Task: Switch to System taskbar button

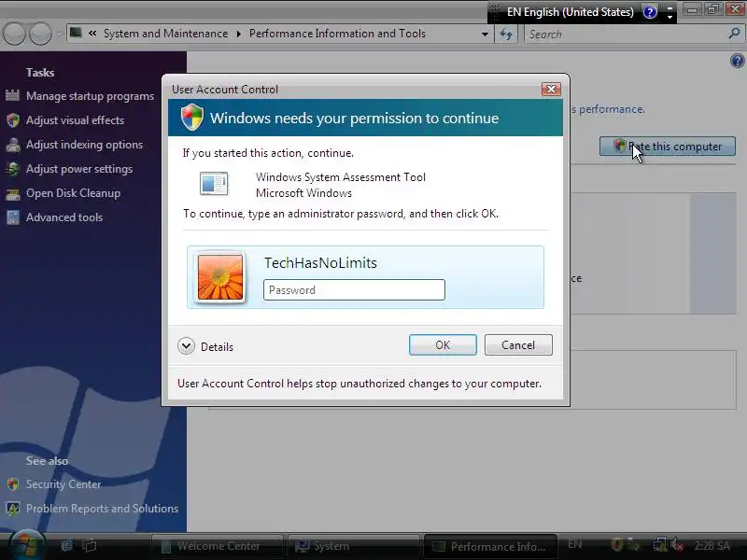Action: [354, 546]
